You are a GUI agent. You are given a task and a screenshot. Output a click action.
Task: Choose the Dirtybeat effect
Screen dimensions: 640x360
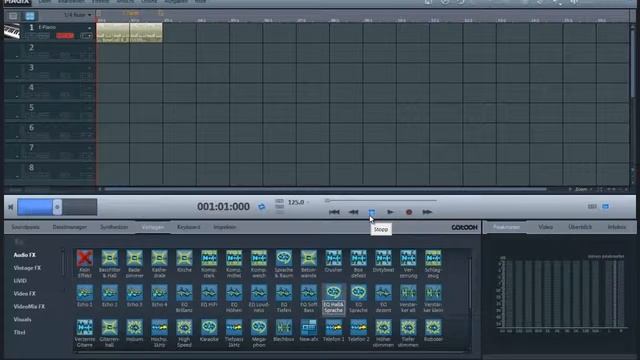click(x=383, y=258)
